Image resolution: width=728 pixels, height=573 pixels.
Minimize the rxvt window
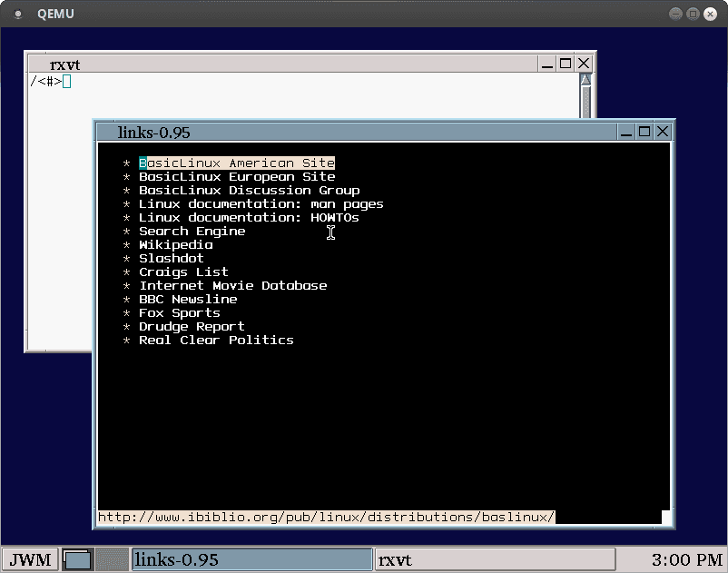(547, 64)
